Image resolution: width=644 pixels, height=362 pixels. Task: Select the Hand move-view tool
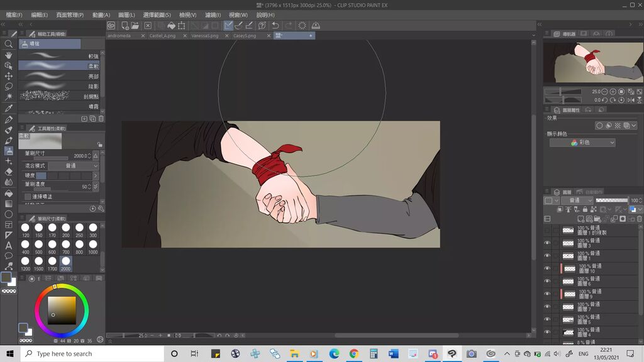pyautogui.click(x=8, y=55)
